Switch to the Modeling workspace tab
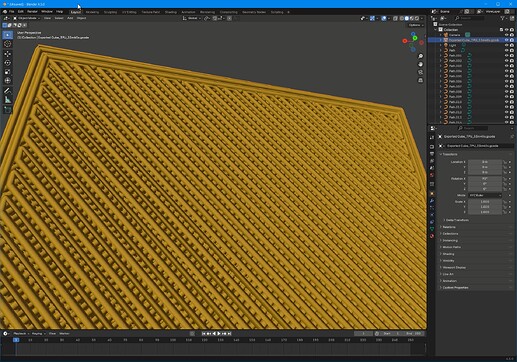517x362 pixels. pyautogui.click(x=92, y=12)
